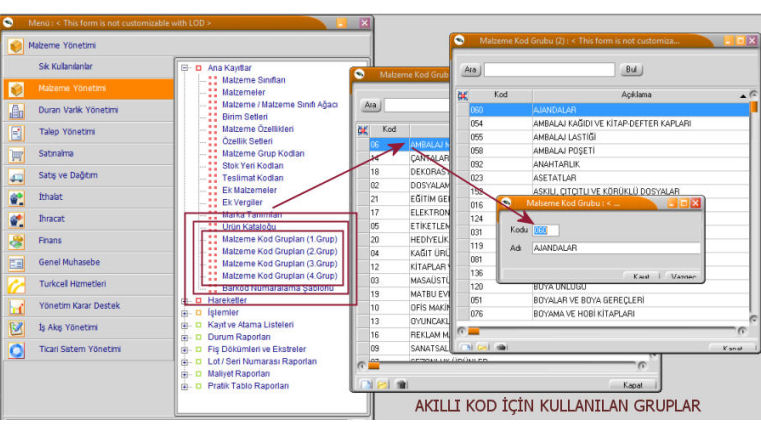
Task: Click Ara button in rear Kod Grubu window
Action: click(370, 105)
